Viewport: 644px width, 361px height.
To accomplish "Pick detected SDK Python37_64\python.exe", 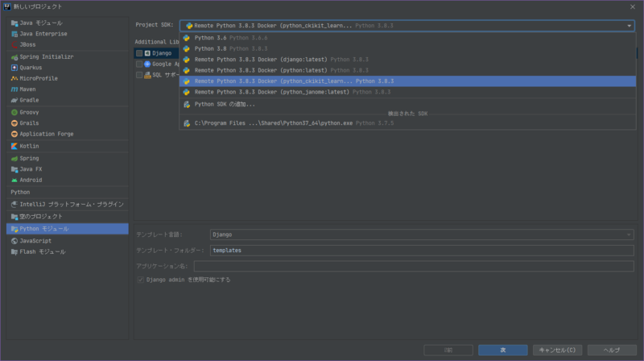I will coord(407,123).
